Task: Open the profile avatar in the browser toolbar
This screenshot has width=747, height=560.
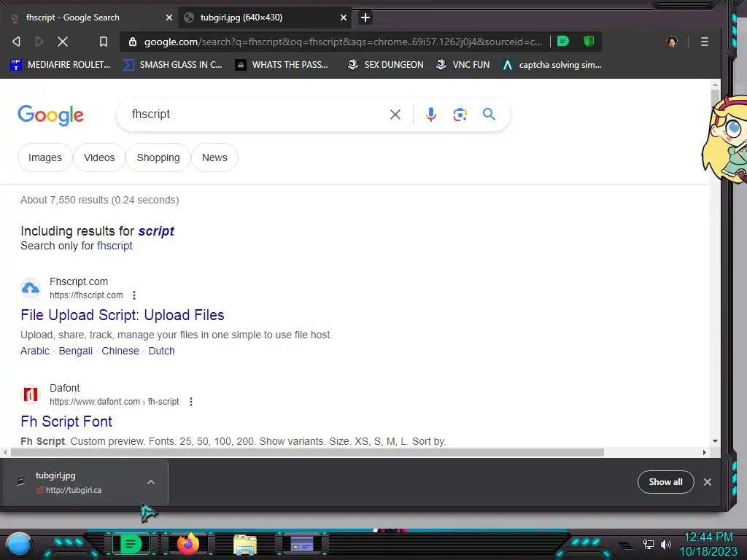Action: (x=672, y=42)
